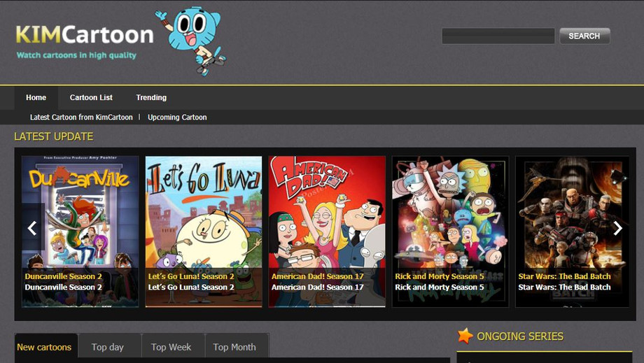Click the carousel next arrow

tap(617, 228)
